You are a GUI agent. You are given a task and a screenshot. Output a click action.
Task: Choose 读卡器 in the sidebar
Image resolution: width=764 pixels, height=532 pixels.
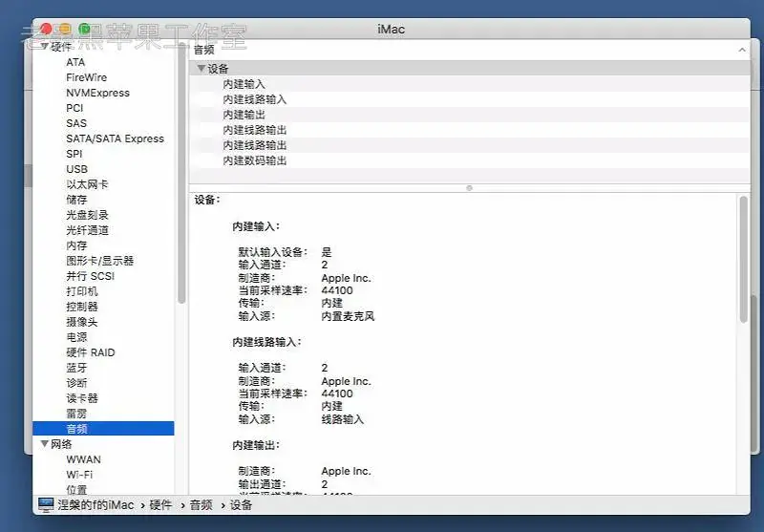[x=82, y=398]
